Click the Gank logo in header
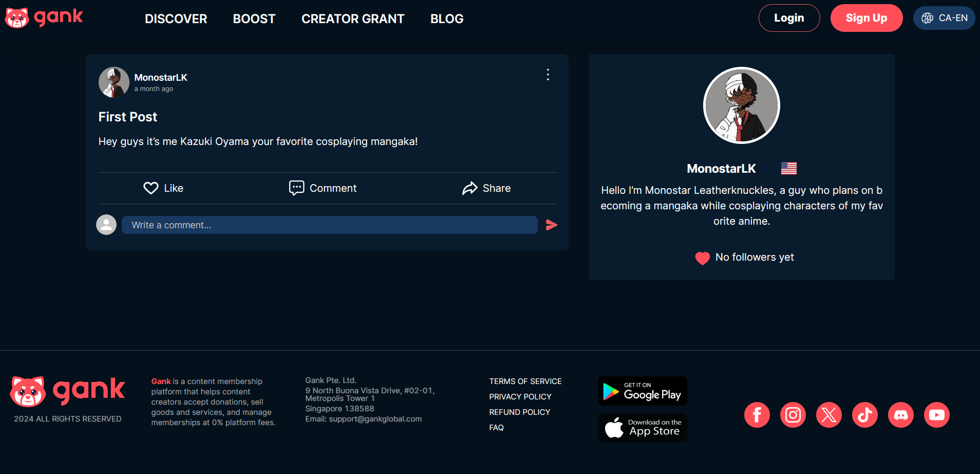The height and width of the screenshot is (474, 980). coord(44,18)
